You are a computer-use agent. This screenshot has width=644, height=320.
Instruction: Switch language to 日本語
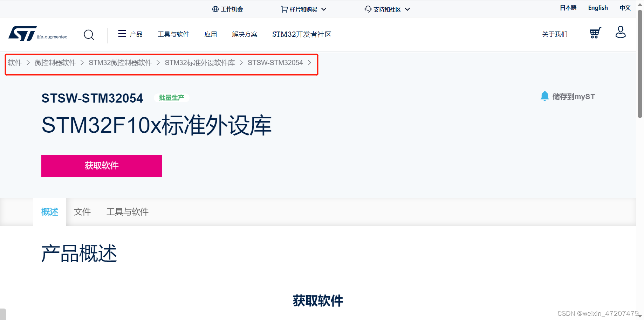pos(568,8)
